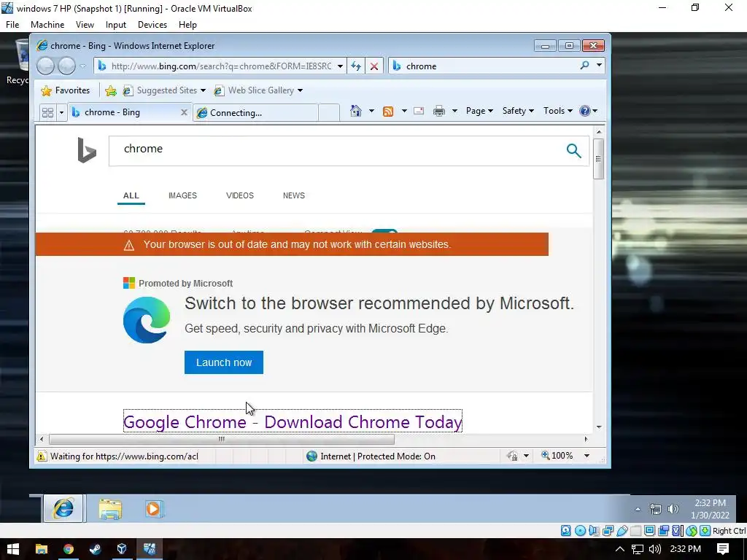The height and width of the screenshot is (560, 747).
Task: Click the Read Mail envelope icon
Action: (419, 111)
